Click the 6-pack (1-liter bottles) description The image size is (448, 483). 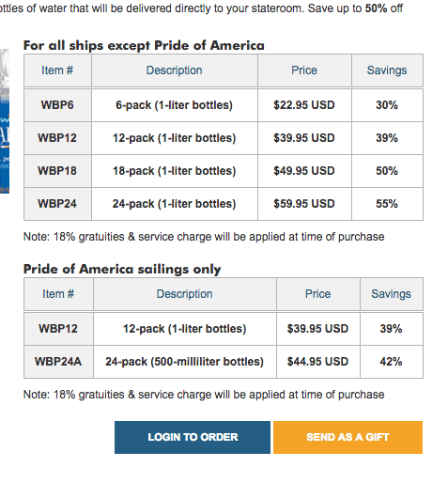click(175, 105)
